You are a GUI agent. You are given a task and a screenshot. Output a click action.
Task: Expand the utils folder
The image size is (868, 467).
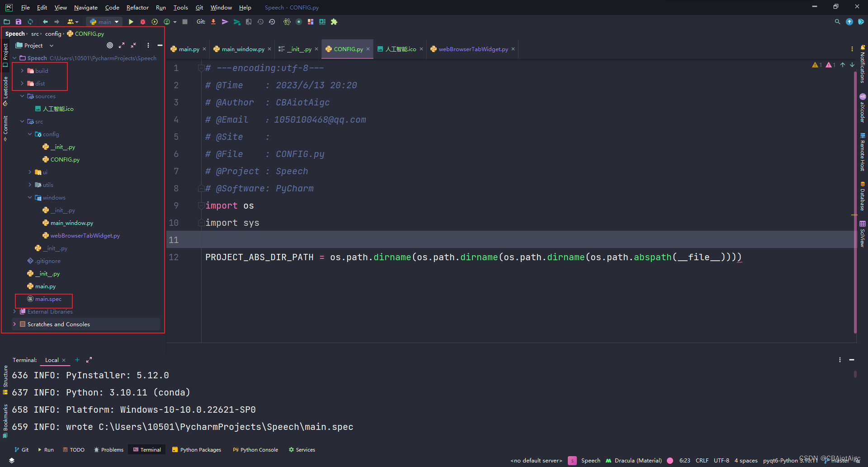[30, 185]
